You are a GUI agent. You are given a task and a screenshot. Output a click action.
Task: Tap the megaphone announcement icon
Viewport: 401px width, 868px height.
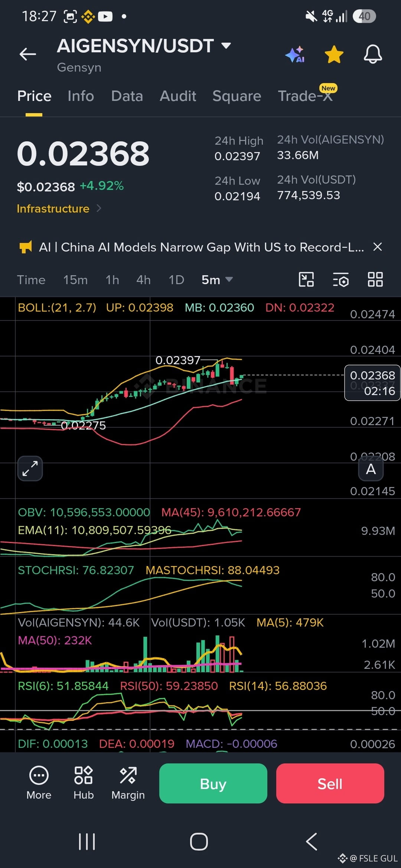coord(25,247)
